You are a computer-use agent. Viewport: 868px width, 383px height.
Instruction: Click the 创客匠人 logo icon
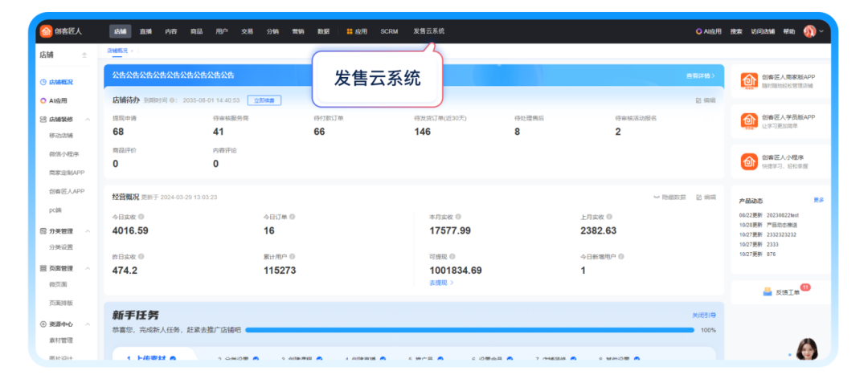click(46, 31)
